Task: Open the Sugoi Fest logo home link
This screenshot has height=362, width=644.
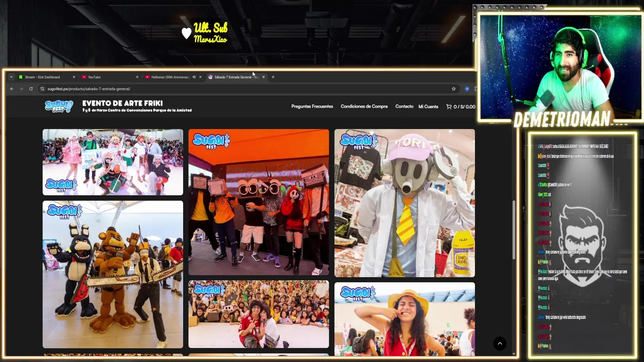Action: coord(59,106)
